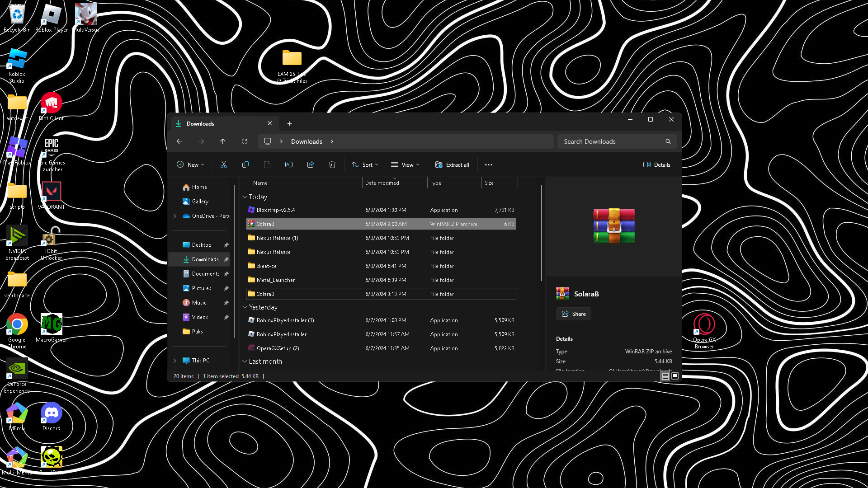Open the Sort dropdown menu
The height and width of the screenshot is (488, 868).
coord(365,165)
